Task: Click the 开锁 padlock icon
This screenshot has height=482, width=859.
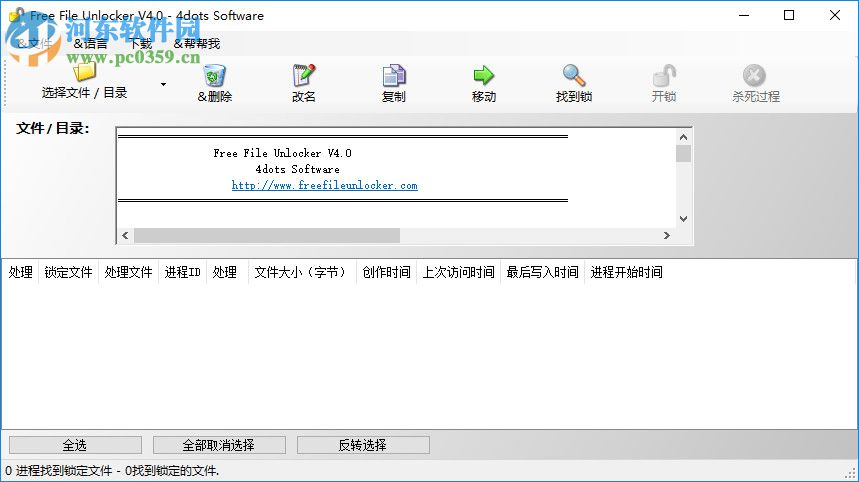Action: click(x=664, y=75)
